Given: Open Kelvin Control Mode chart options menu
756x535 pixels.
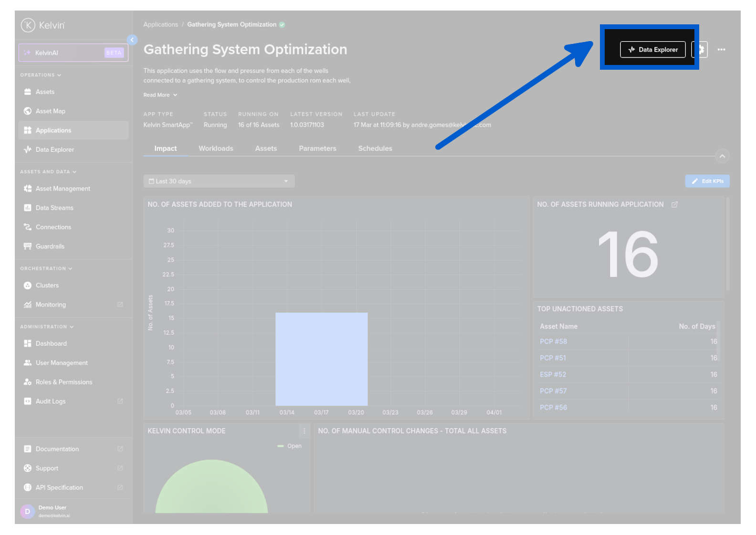Looking at the screenshot, I should coord(304,431).
